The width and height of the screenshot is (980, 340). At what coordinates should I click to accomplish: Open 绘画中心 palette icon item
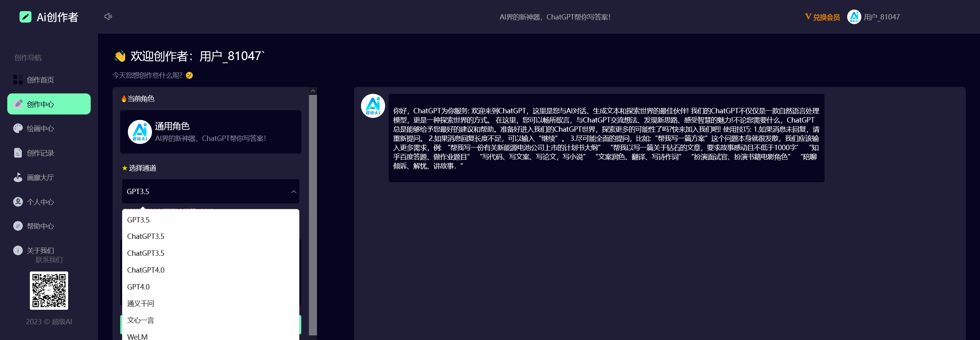coord(18,128)
